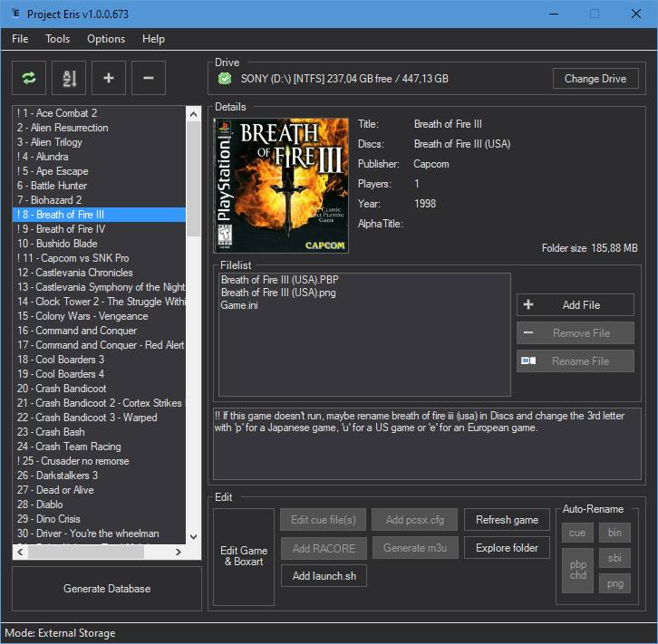Select '29 - Dino Crisis' game
This screenshot has width=658, height=644.
tap(99, 519)
